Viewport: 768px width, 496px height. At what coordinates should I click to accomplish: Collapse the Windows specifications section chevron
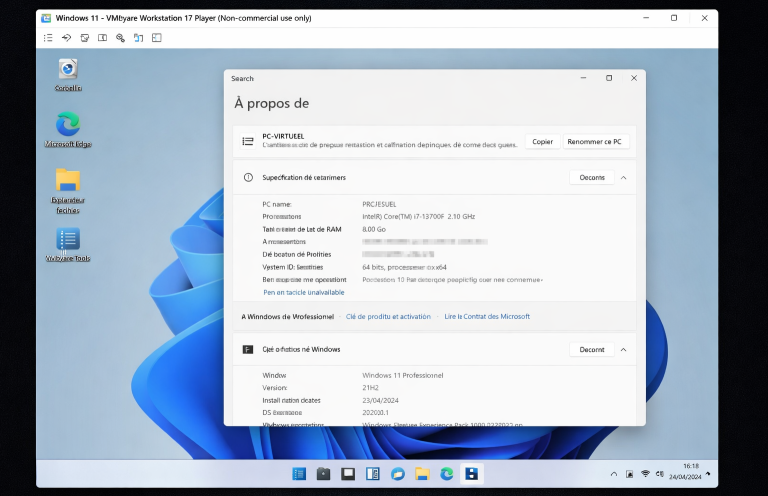tap(624, 350)
